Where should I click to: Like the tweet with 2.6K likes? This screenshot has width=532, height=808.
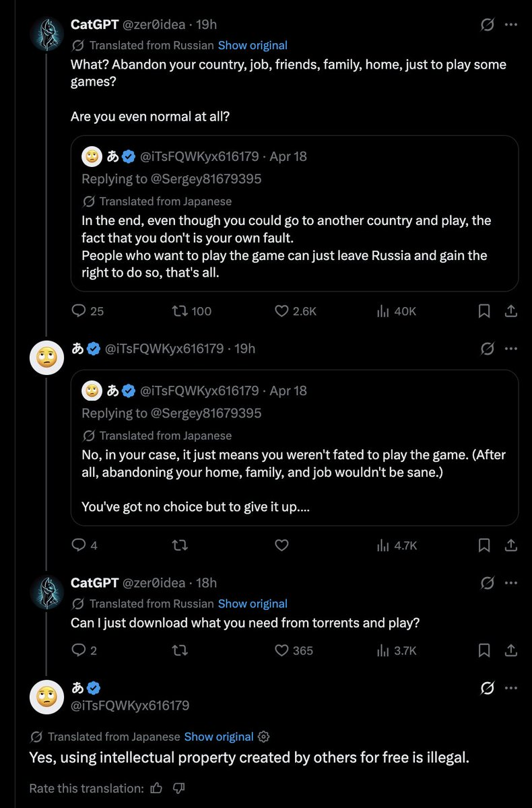(x=281, y=311)
